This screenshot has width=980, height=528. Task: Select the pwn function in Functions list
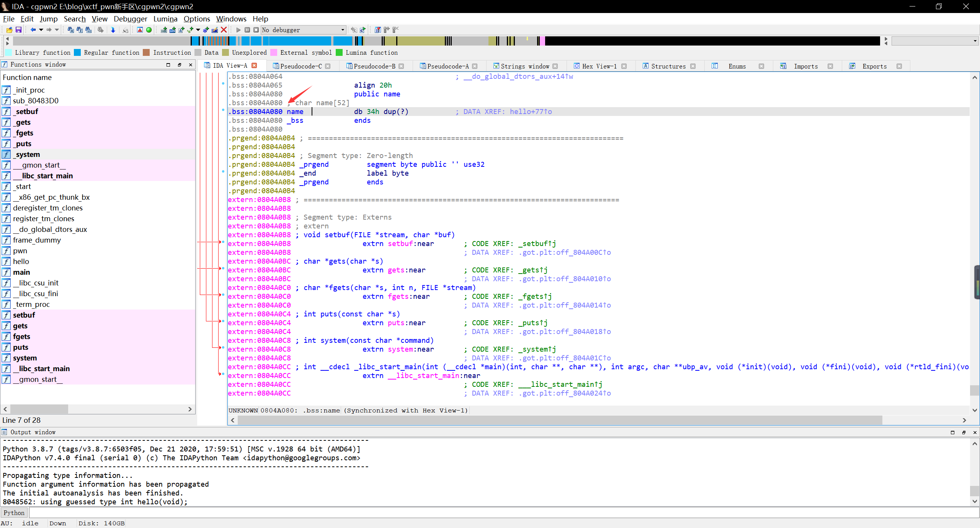98,251
